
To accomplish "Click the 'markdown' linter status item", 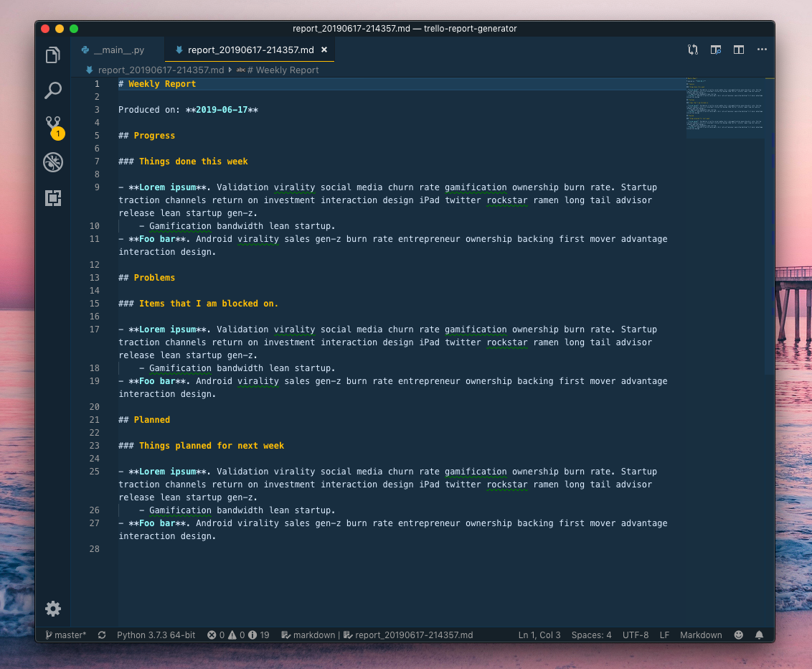I will (308, 635).
